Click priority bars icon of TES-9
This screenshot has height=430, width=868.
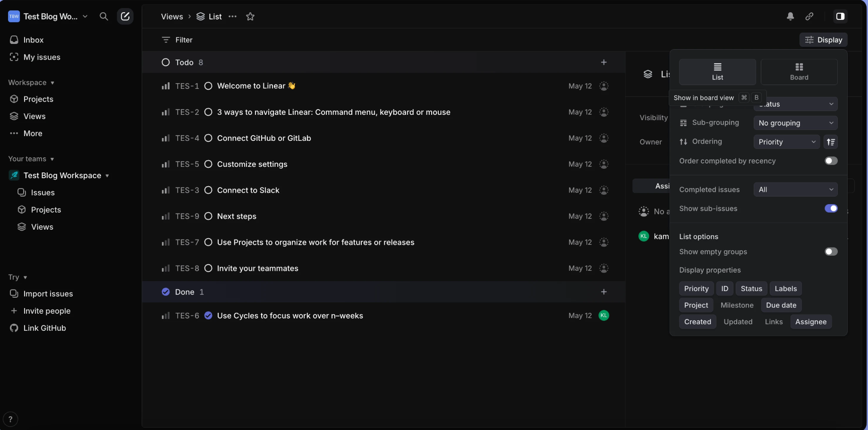165,216
